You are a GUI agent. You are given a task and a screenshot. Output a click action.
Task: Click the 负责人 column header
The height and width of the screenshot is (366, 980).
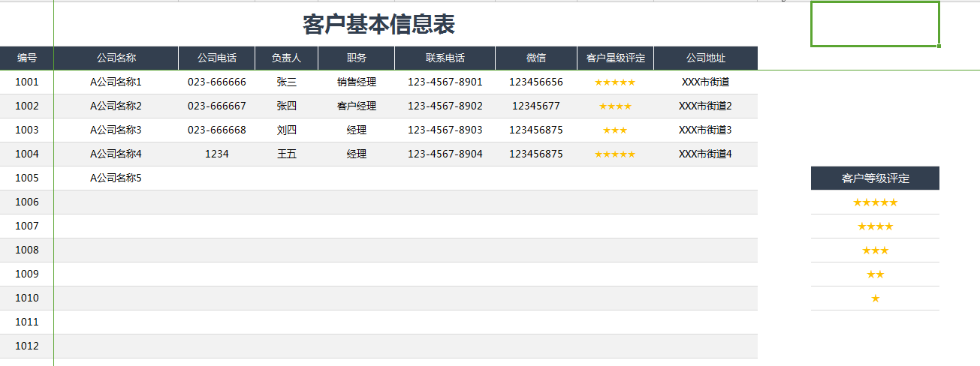(287, 58)
